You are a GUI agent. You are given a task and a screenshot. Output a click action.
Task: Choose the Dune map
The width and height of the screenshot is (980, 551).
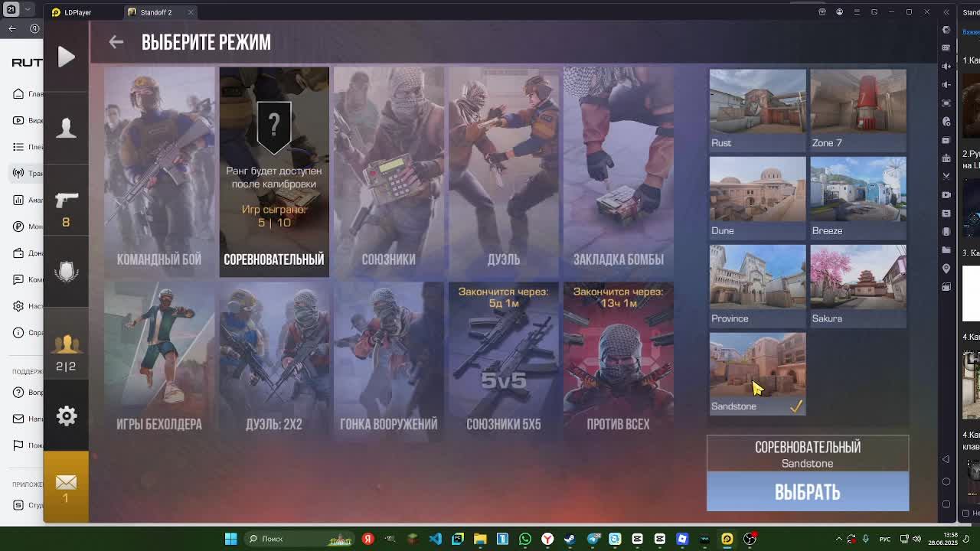pyautogui.click(x=757, y=198)
